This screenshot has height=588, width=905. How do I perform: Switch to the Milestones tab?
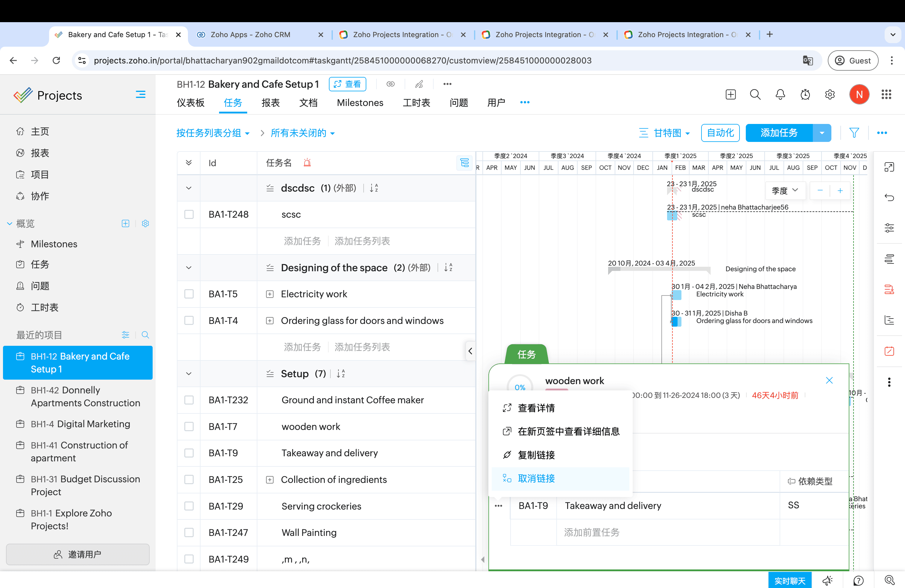click(360, 103)
